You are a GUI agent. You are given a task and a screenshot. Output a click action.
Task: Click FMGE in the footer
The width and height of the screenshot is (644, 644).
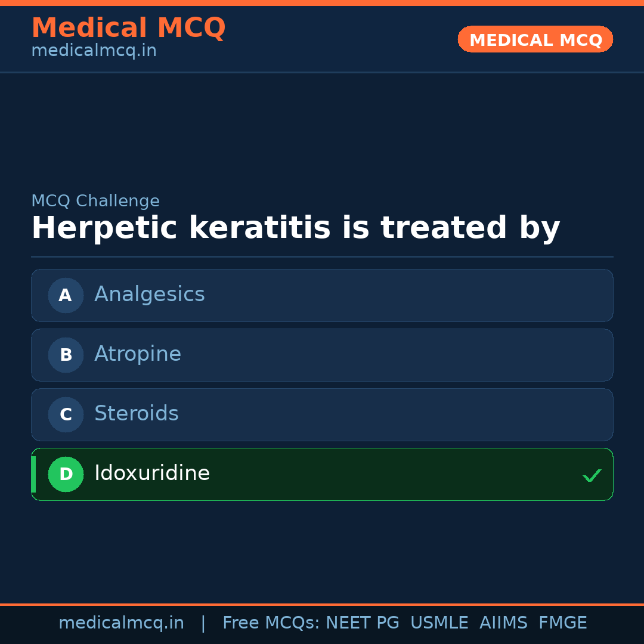coord(562,623)
